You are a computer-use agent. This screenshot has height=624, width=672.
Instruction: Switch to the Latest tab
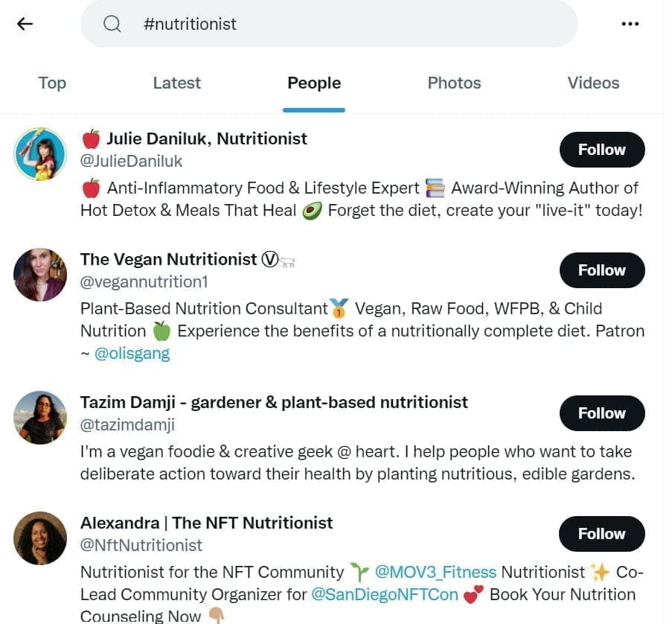[x=176, y=83]
